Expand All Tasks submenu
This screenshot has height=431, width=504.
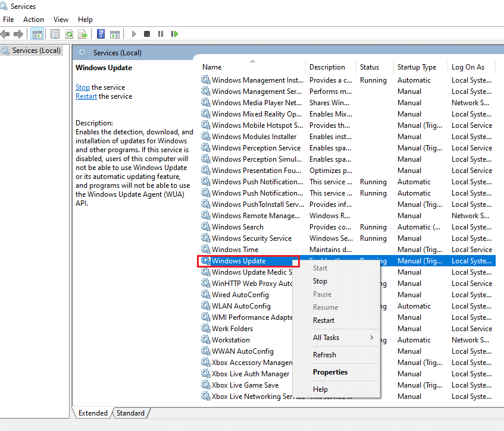(337, 338)
